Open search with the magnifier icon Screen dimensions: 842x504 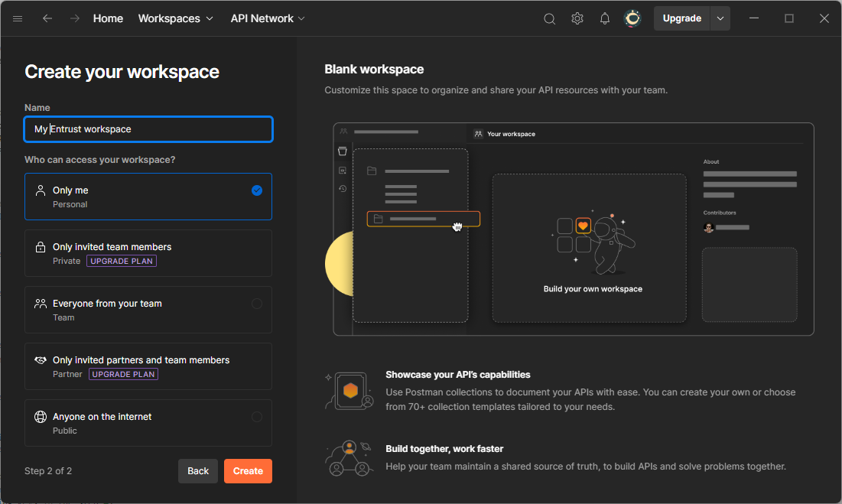coord(549,18)
